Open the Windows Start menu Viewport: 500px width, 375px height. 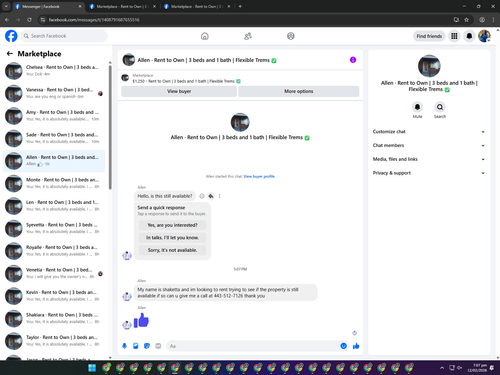point(92,368)
